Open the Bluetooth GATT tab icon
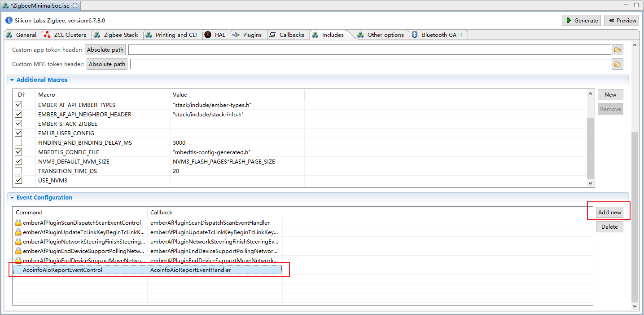 point(415,35)
